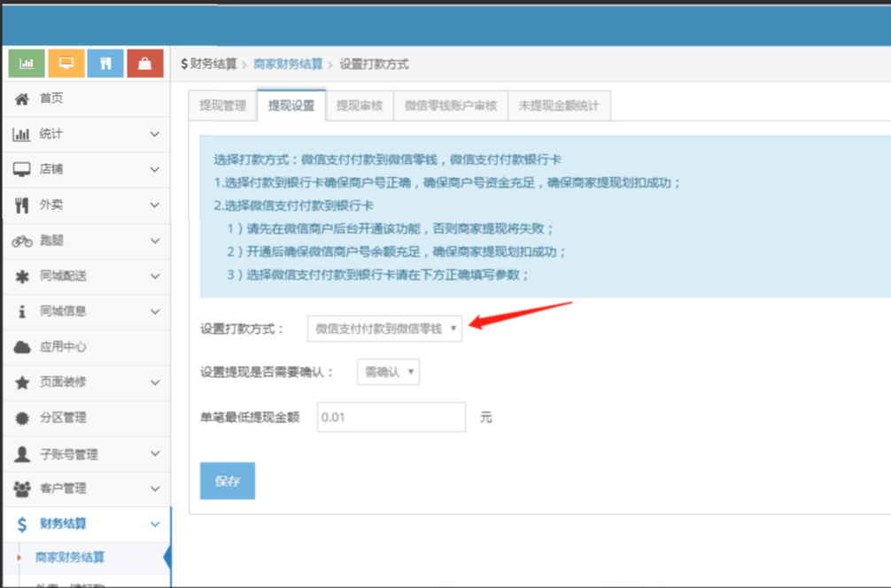This screenshot has width=891, height=588.
Task: Click the orange monitor icon button
Action: (x=66, y=64)
